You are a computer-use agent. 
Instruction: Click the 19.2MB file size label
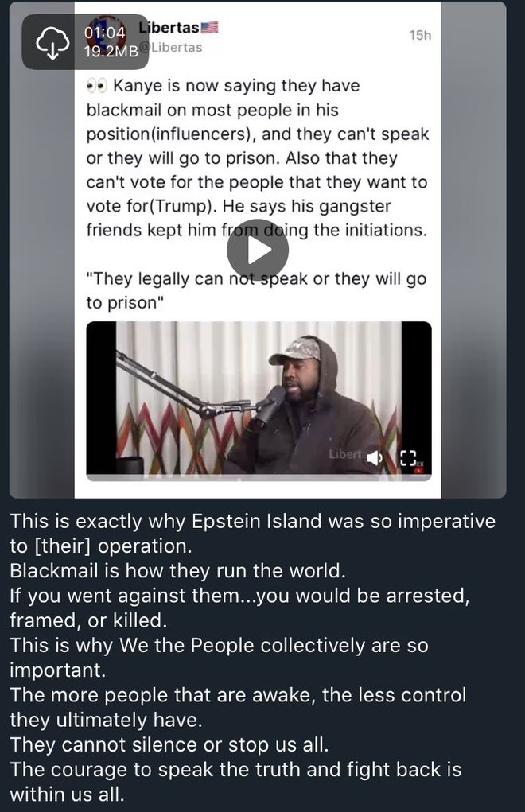[x=111, y=51]
